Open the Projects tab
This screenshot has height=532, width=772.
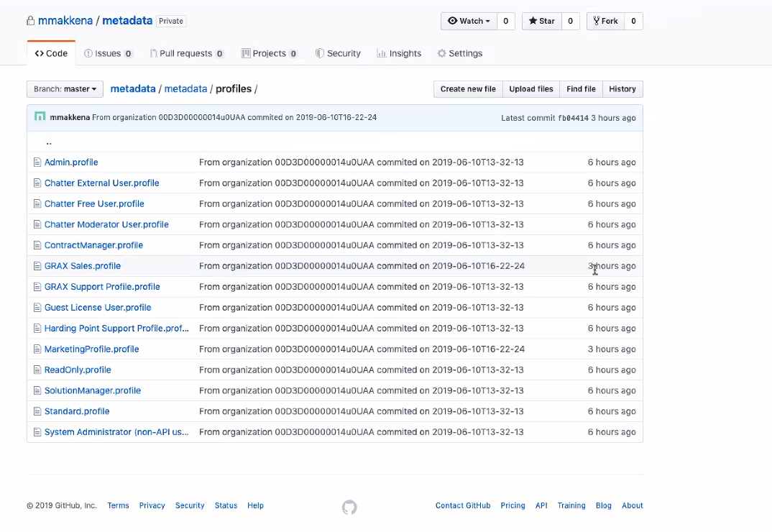[270, 53]
